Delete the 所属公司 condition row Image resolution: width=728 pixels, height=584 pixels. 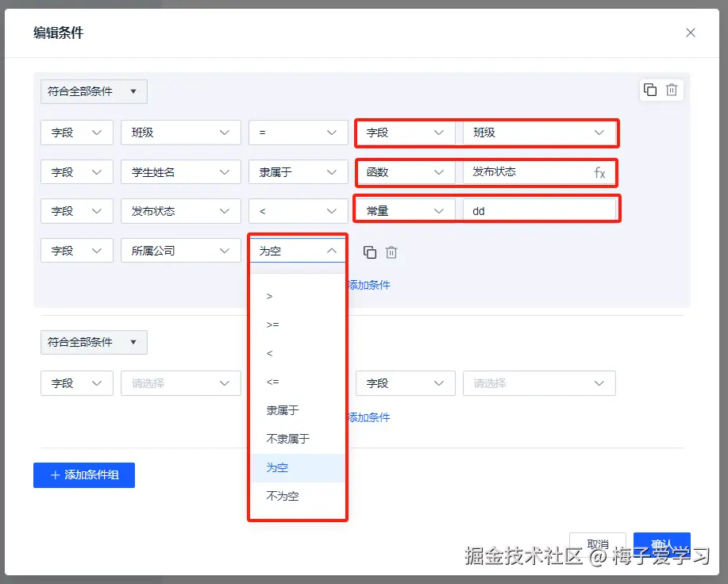click(391, 252)
